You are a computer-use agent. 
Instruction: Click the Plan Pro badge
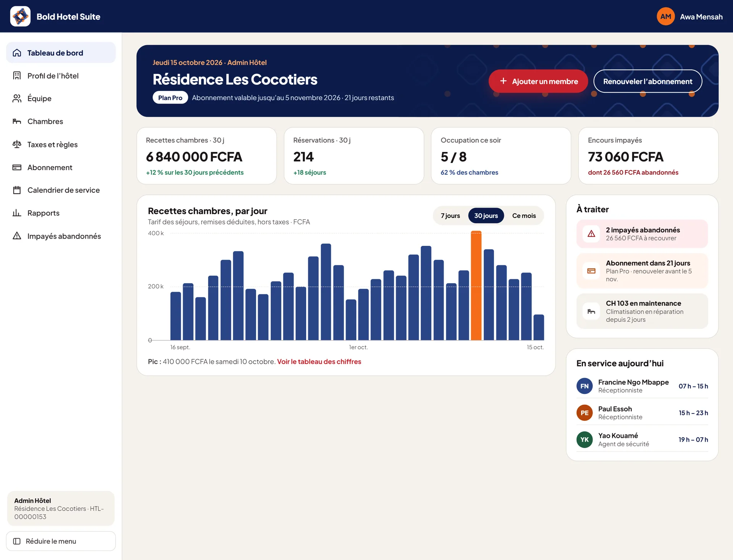click(x=170, y=97)
